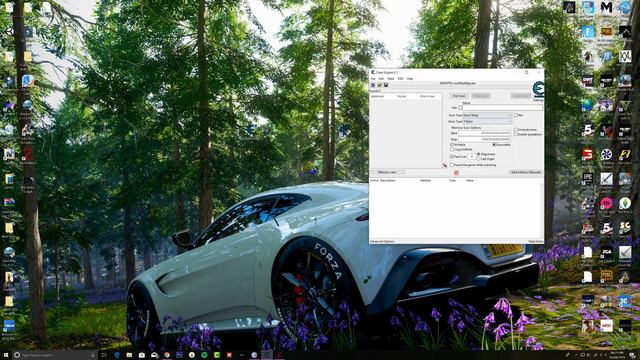Open the PUBG desktop shortcut
This screenshot has height=360, width=640.
(606, 31)
